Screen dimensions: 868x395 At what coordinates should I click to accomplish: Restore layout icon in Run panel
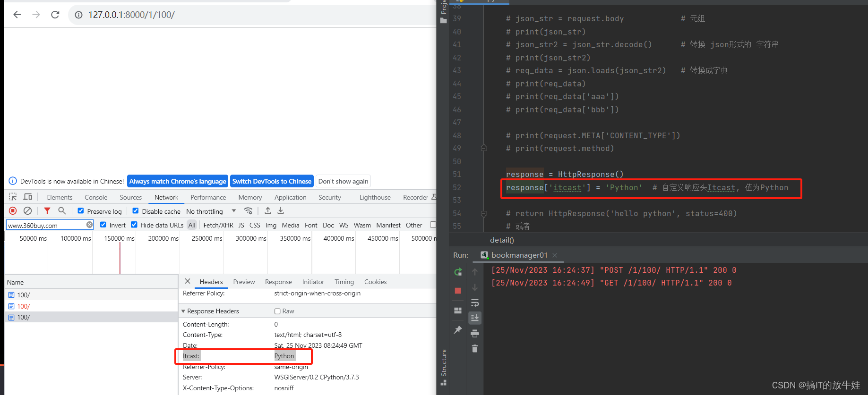point(458,311)
